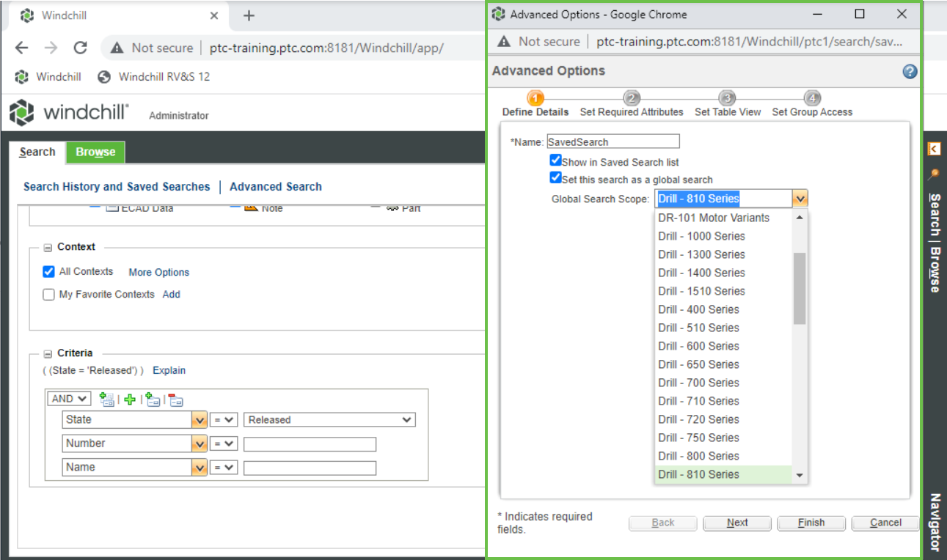Click the collapse arrow icon on right sidebar
This screenshot has height=560, width=947.
[934, 149]
